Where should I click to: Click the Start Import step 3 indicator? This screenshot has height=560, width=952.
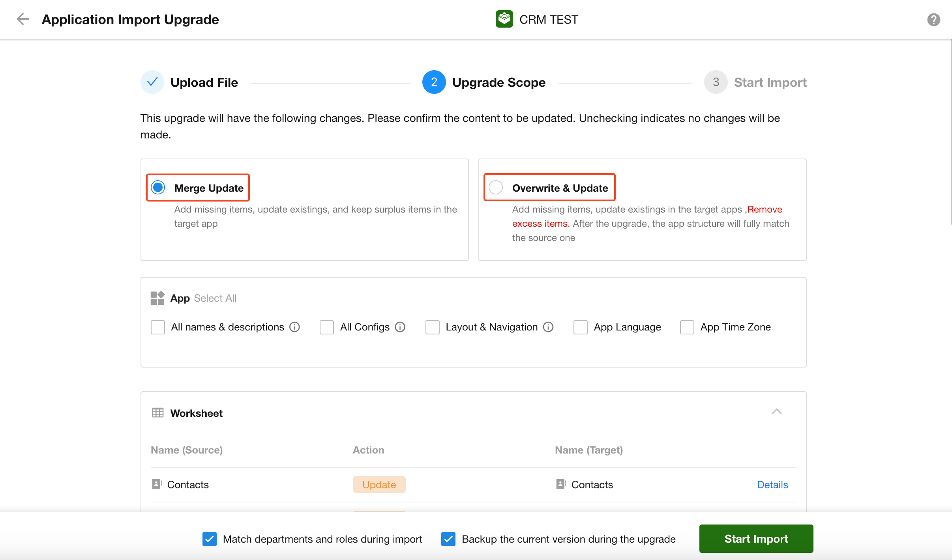[716, 82]
